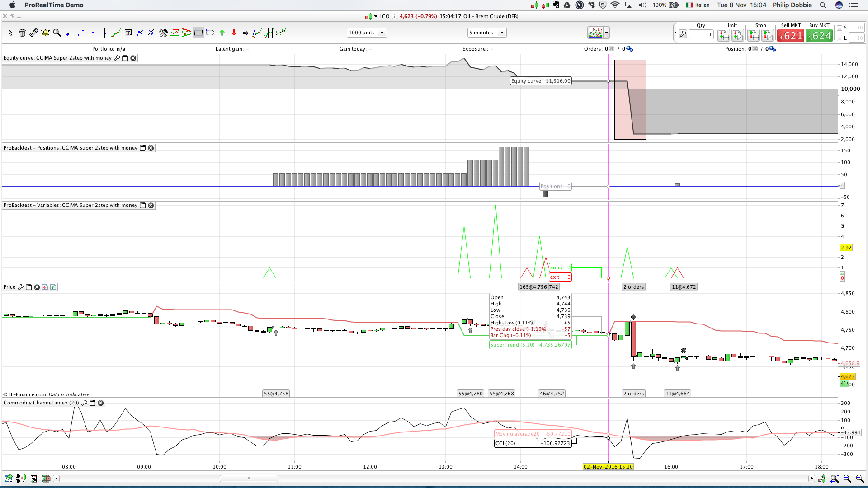868x488 pixels.
Task: Click the Buy MKT 4,624 button
Action: coord(819,36)
